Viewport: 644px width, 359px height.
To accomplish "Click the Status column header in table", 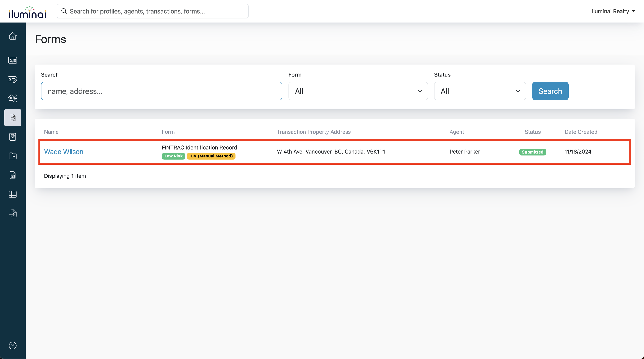I will [533, 132].
